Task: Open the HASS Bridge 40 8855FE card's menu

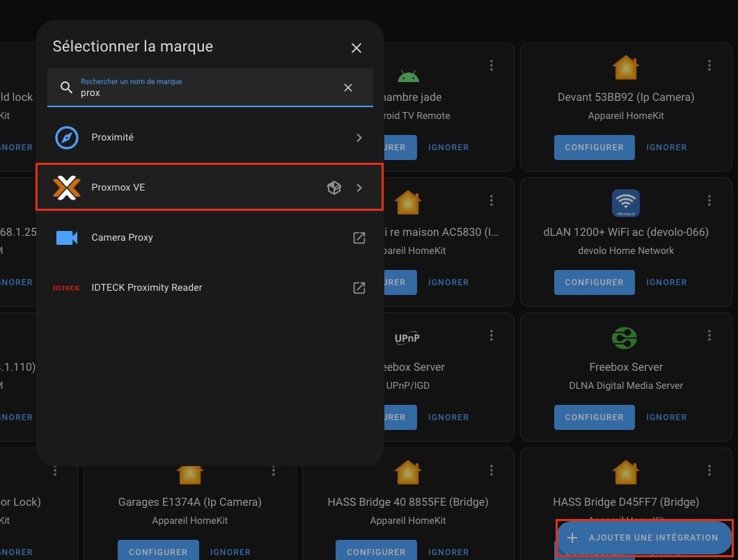Action: 492,470
